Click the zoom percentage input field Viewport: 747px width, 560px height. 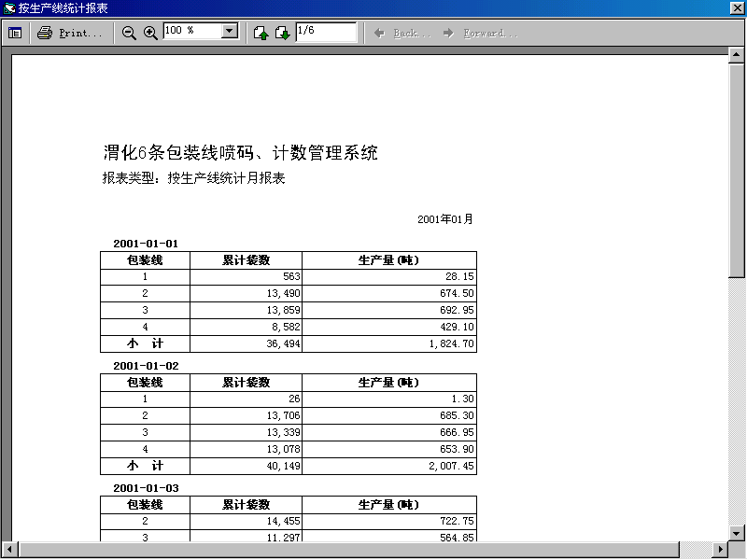(192, 31)
